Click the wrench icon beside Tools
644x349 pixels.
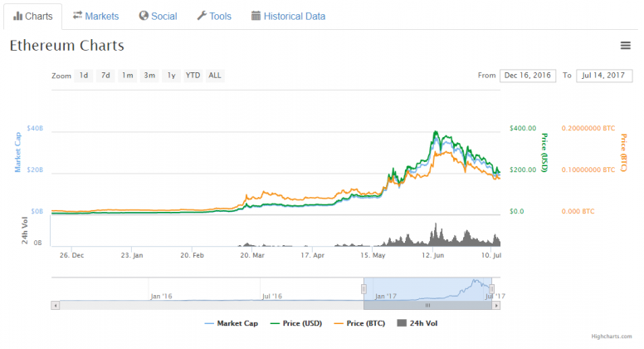[202, 16]
